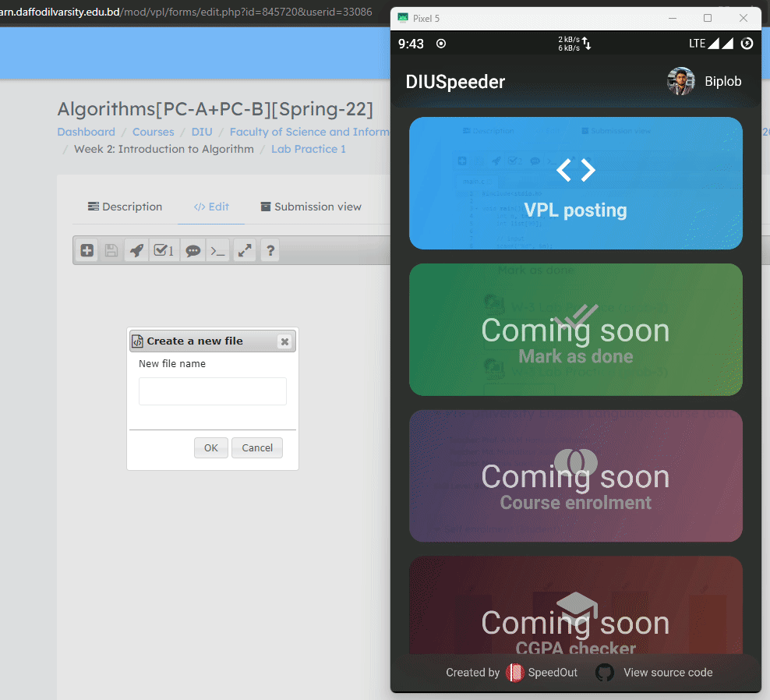Click the GitHub icon in the footer
The height and width of the screenshot is (700, 770).
tap(605, 673)
